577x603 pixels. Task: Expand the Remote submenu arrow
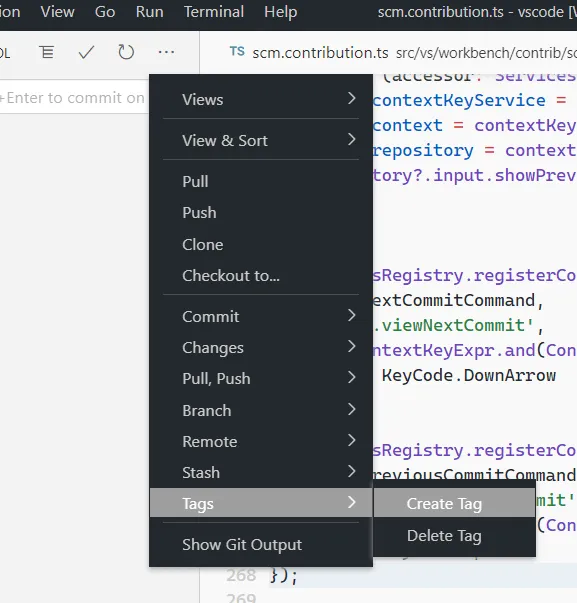coord(351,440)
